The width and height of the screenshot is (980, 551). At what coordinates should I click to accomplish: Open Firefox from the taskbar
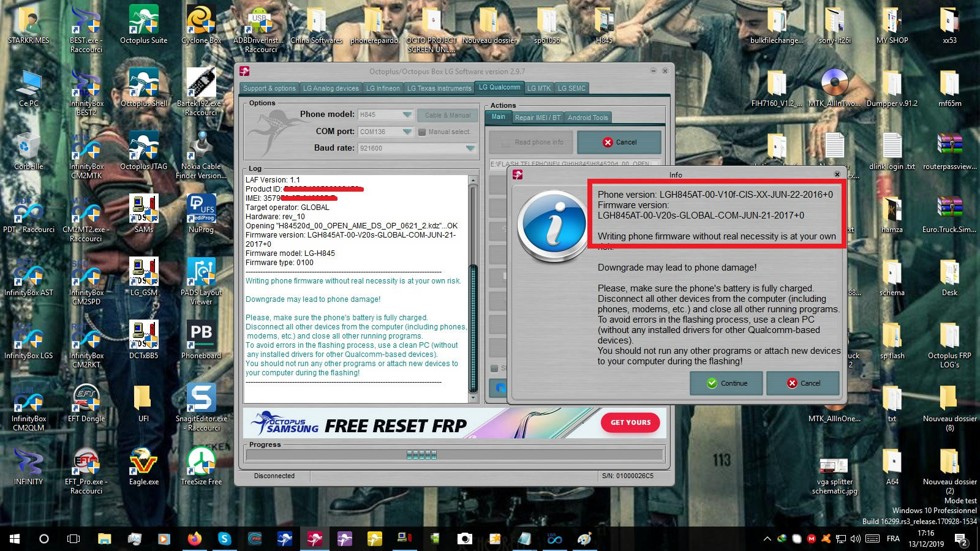pyautogui.click(x=195, y=539)
